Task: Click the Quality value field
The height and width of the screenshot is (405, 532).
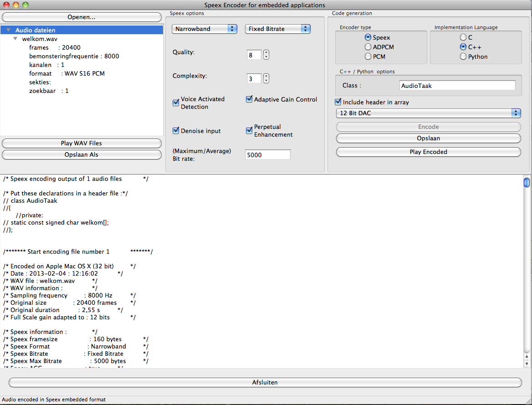Action: tap(254, 55)
